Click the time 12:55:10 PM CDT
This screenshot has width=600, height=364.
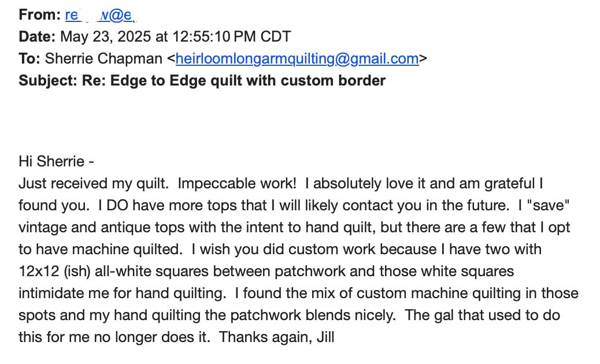coord(232,37)
